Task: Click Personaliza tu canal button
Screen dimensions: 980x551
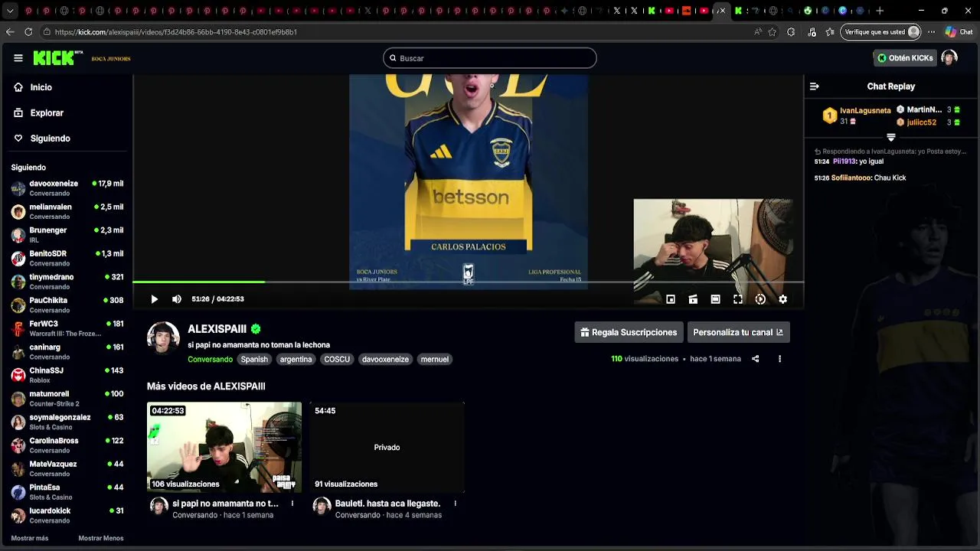Action: [738, 332]
